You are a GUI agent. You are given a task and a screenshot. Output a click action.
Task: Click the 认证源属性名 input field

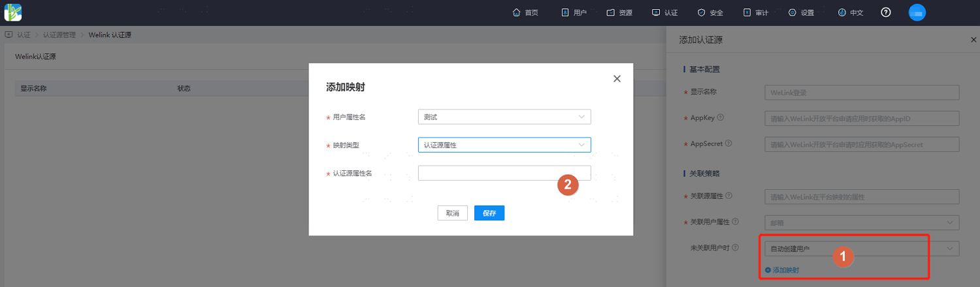point(504,173)
